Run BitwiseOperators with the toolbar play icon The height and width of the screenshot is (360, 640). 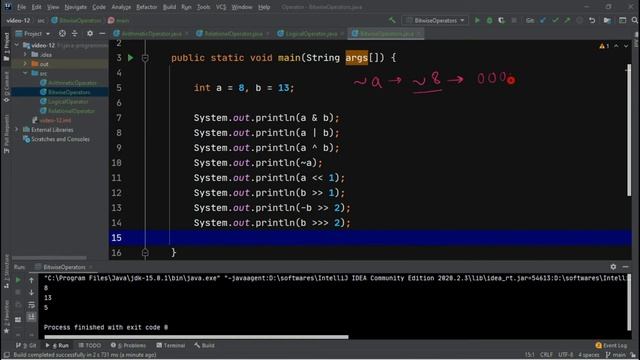coord(477,20)
